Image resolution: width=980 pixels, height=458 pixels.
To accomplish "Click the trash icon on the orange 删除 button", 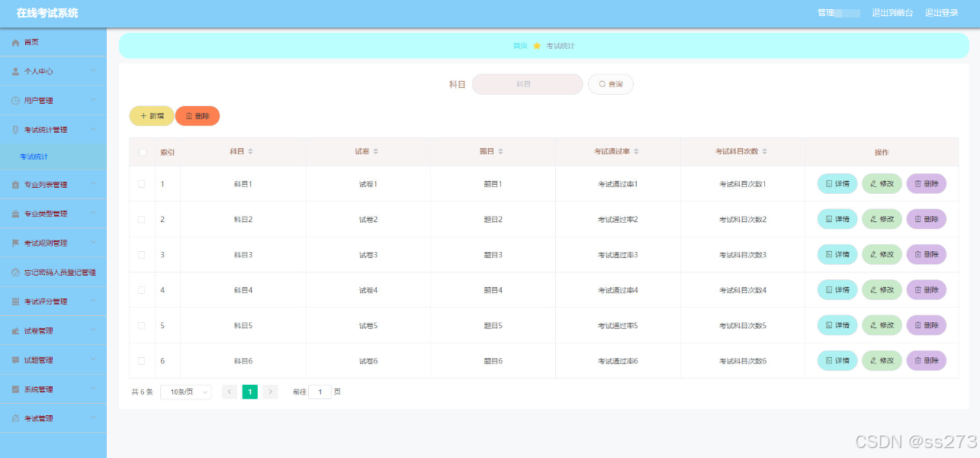I will pos(189,116).
